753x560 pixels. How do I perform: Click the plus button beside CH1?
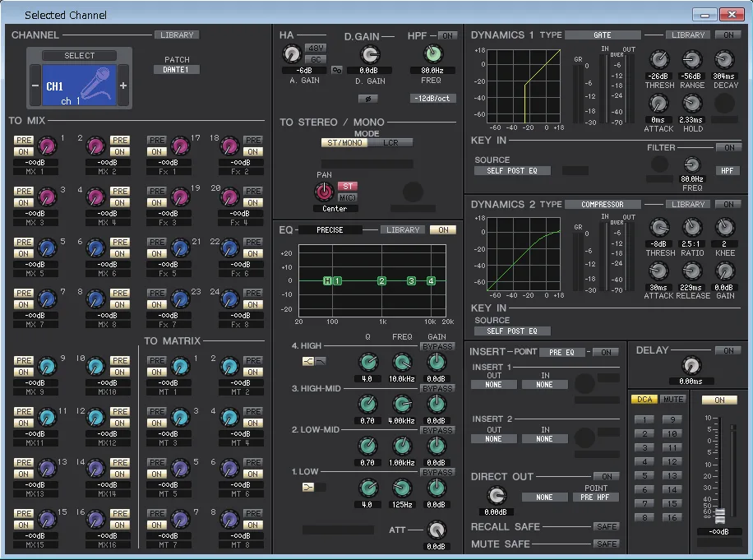coord(123,86)
